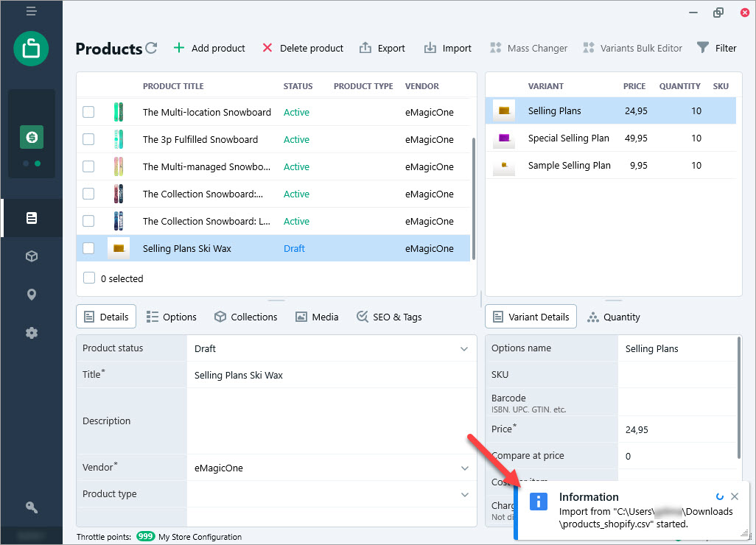The width and height of the screenshot is (756, 545).
Task: Click Delete product
Action: pyautogui.click(x=303, y=48)
